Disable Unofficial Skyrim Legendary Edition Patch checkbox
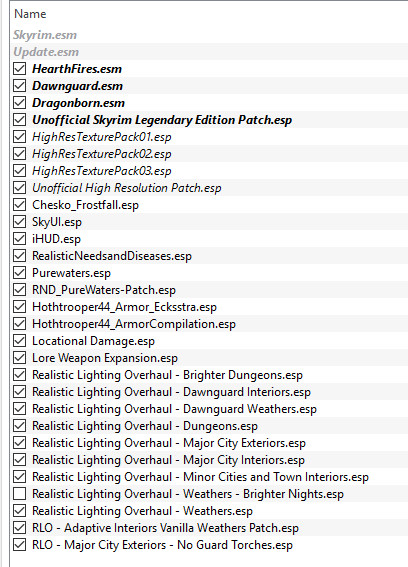The width and height of the screenshot is (408, 567). [20, 120]
